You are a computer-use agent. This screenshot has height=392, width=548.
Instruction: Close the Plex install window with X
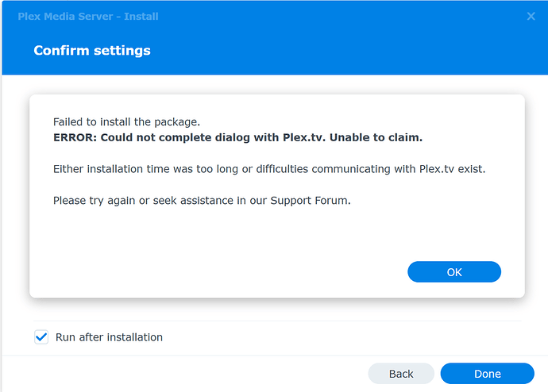pyautogui.click(x=531, y=16)
